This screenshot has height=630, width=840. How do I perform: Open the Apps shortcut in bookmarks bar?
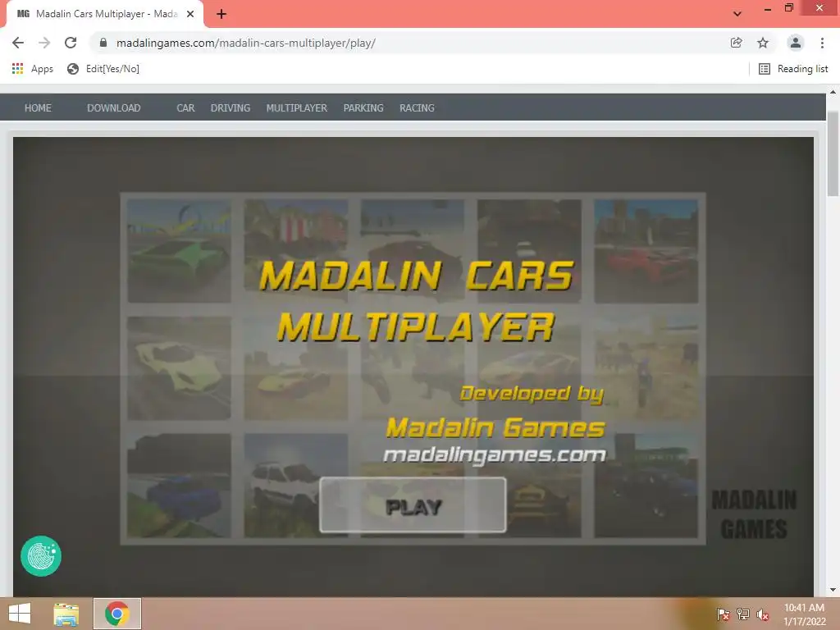(33, 69)
